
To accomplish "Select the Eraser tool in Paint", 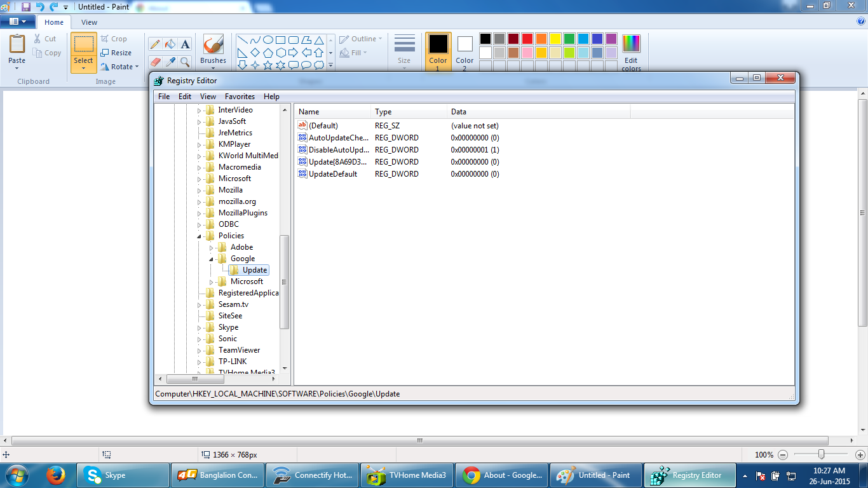I will tap(154, 62).
